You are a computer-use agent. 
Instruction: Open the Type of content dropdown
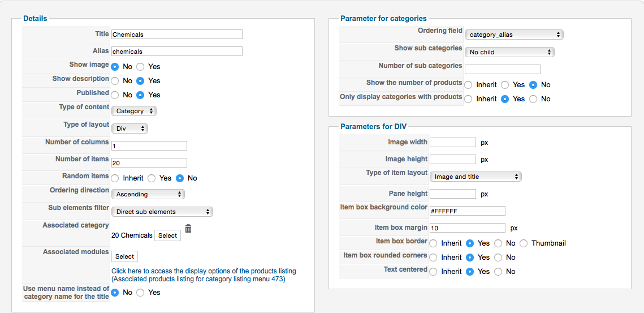pyautogui.click(x=134, y=111)
